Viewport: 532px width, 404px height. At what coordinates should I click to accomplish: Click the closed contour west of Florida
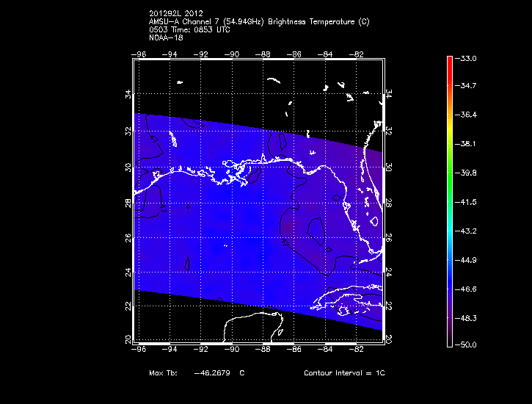tap(316, 231)
